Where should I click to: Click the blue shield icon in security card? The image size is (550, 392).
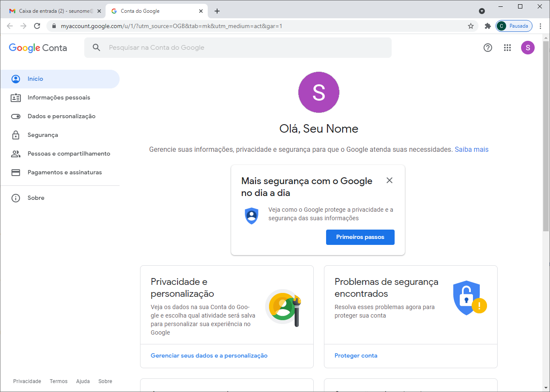coord(252,216)
